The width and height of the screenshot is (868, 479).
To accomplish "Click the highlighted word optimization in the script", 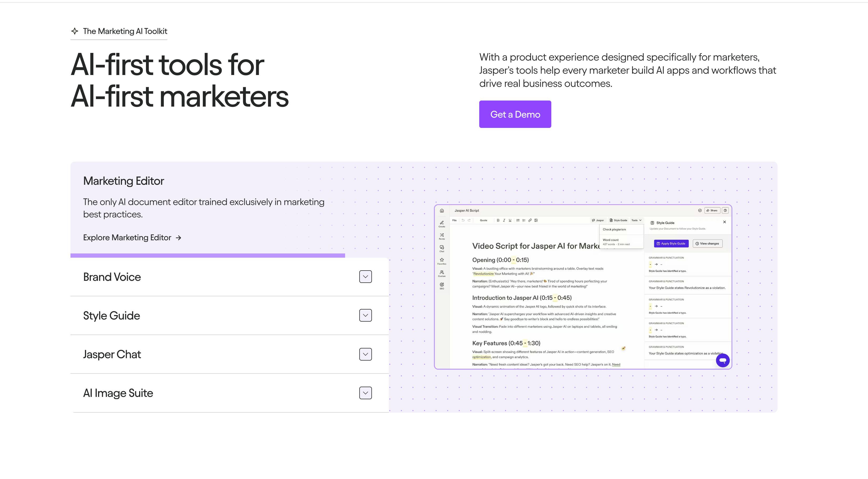I will coord(482,357).
